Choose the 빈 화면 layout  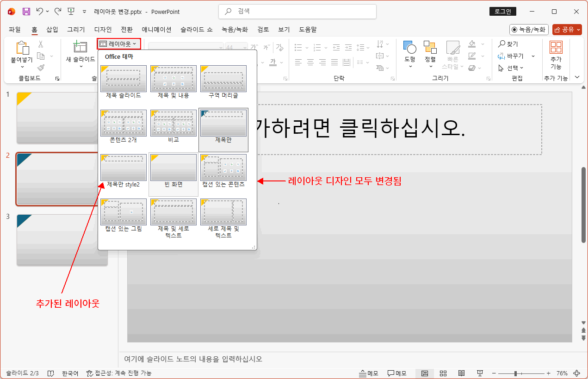(x=173, y=168)
